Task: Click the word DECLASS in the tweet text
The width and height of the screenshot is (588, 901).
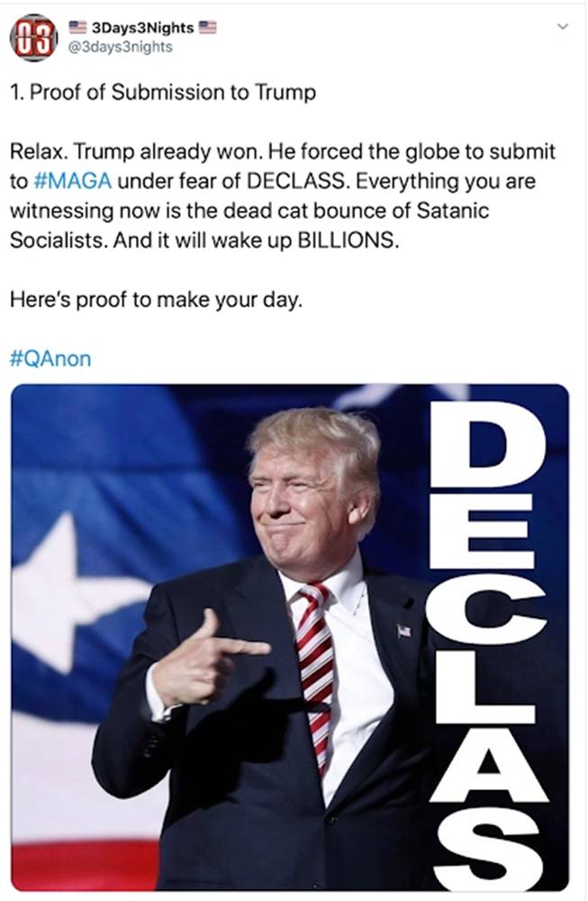Action: [297, 181]
